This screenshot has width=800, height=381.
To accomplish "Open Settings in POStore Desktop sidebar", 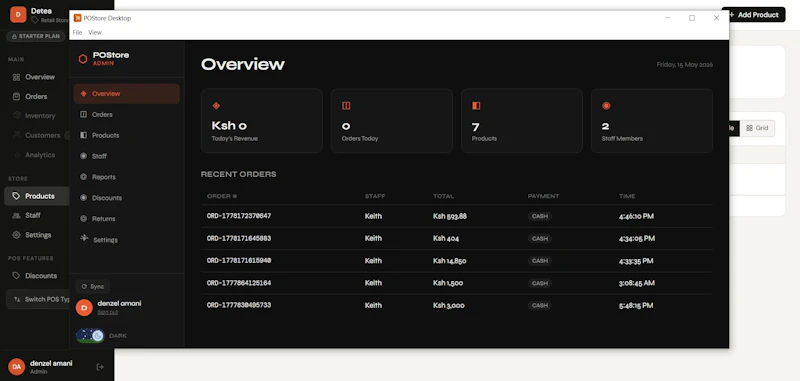I will pyautogui.click(x=127, y=240).
